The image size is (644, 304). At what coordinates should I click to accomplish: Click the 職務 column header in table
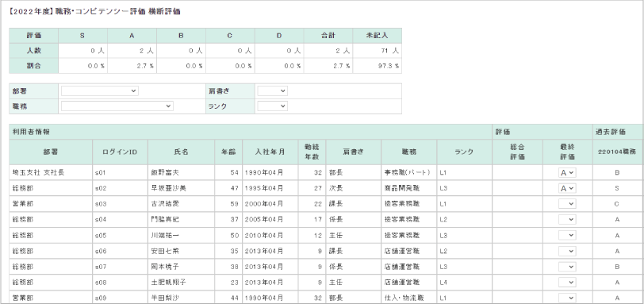[x=409, y=152]
